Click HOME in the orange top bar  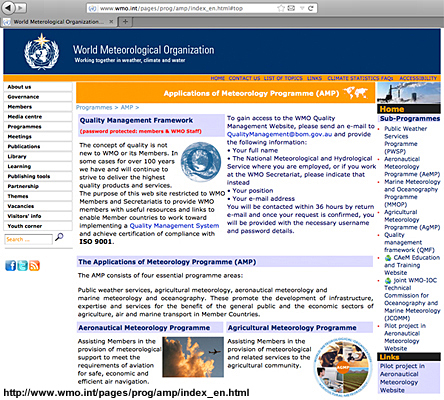pos(218,78)
